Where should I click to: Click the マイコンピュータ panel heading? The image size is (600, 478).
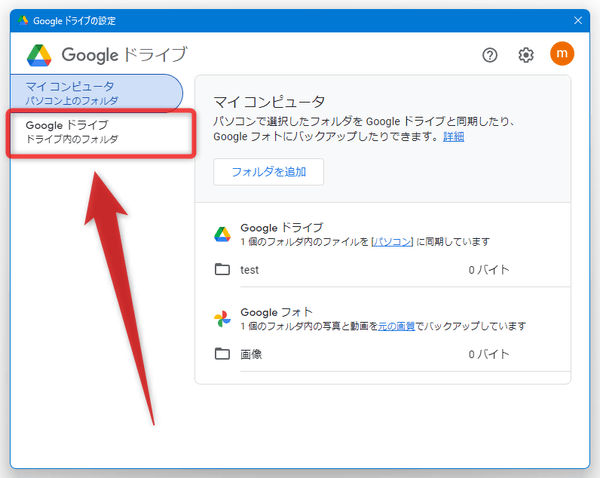pos(269,101)
